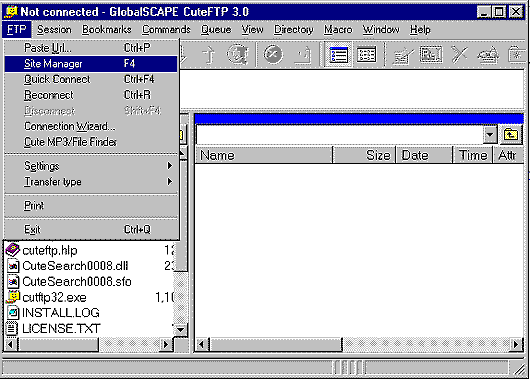This screenshot has height=379, width=530.
Task: Select the LICENSE.TXT file name
Action: tap(61, 328)
